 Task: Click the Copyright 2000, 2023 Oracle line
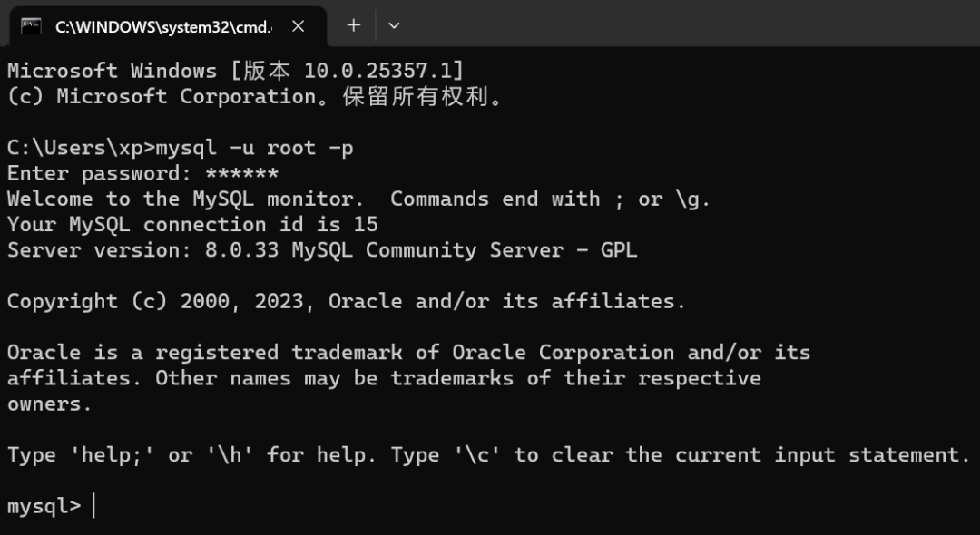coord(346,301)
